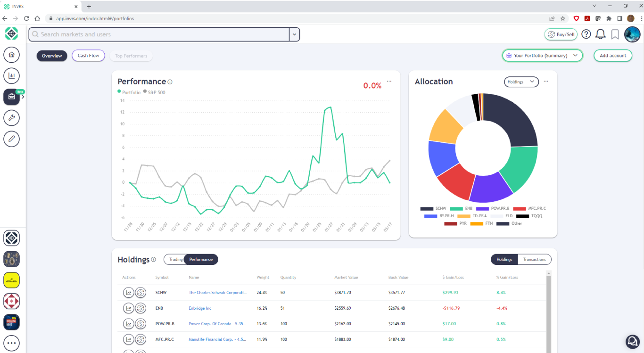Select the Holdings toggle at right
Screen dimensions: 644x353
tap(504, 259)
